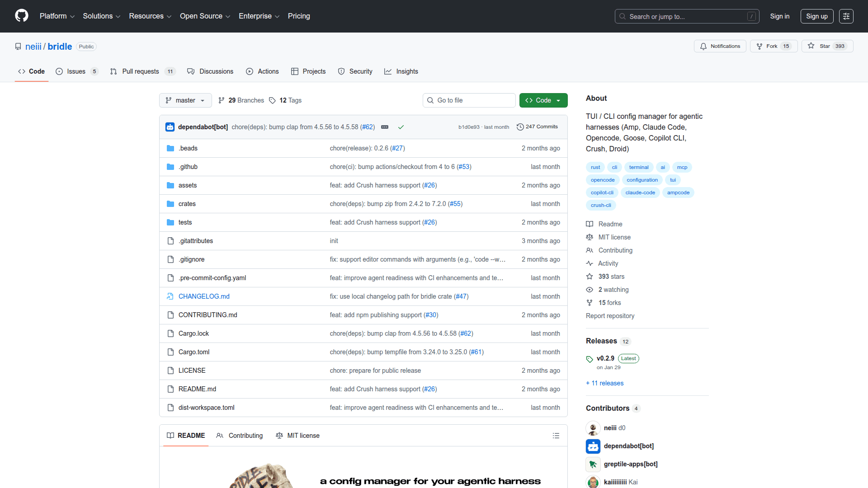Click the GitHub logo icon
This screenshot has height=488, width=868.
pos(22,16)
